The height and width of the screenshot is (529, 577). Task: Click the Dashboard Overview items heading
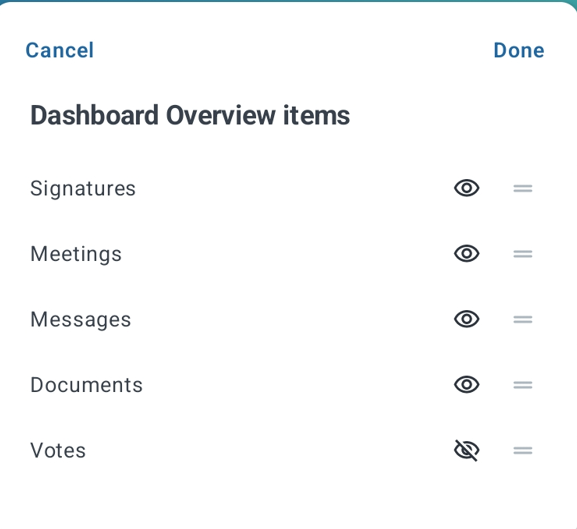coord(190,116)
